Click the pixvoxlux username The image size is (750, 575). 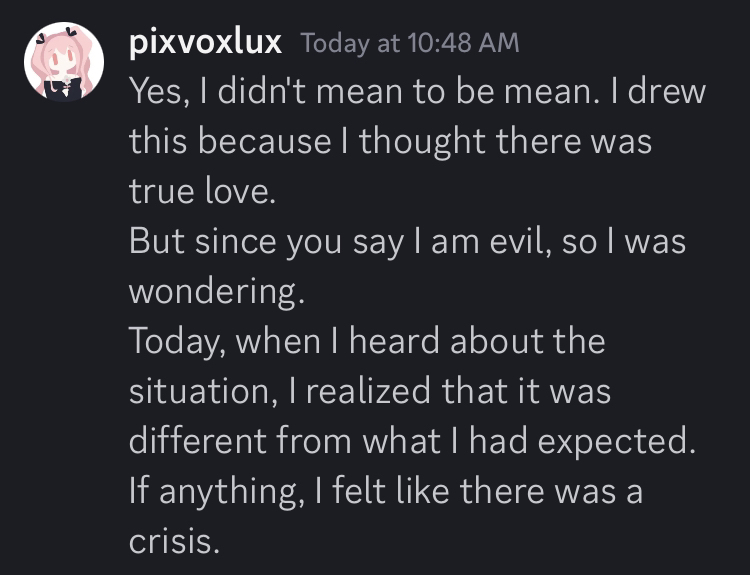(x=205, y=43)
